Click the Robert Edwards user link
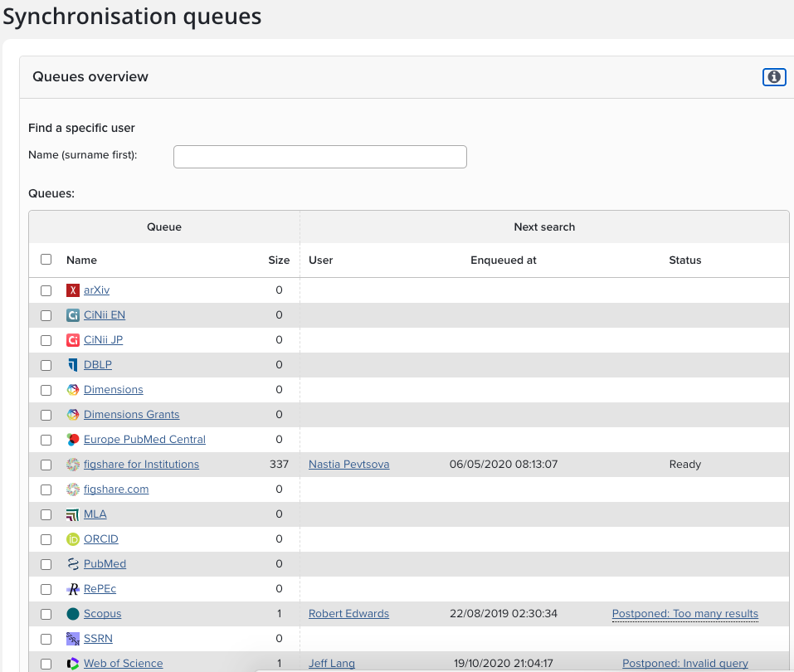This screenshot has height=672, width=794. [348, 614]
